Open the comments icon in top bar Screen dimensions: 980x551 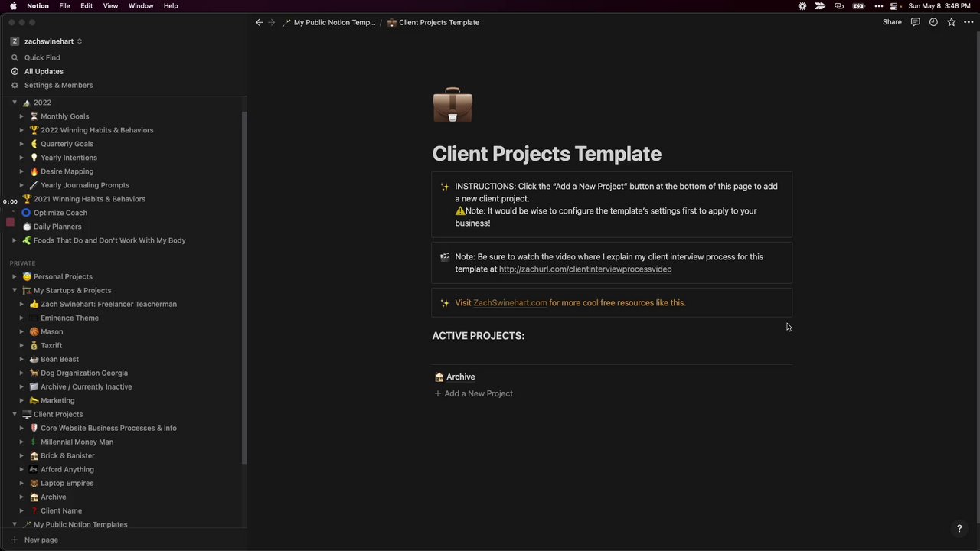point(915,22)
